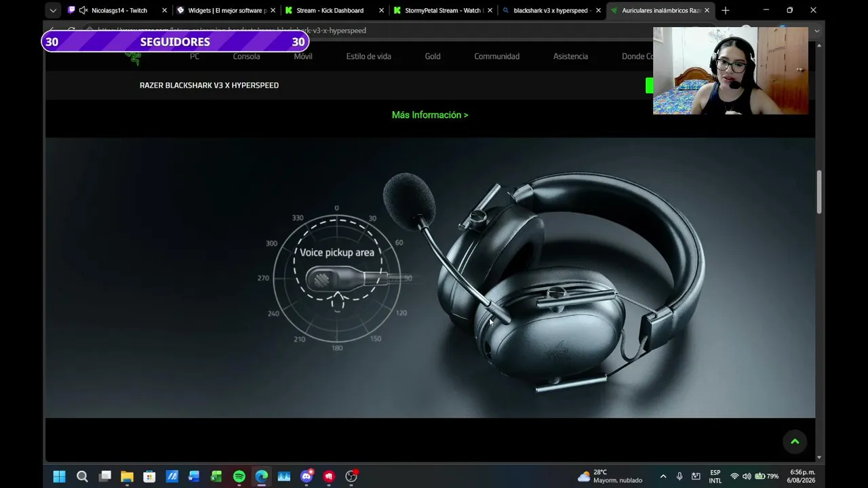This screenshot has width=868, height=488.
Task: Open the Asistencia navigation menu
Action: (570, 56)
